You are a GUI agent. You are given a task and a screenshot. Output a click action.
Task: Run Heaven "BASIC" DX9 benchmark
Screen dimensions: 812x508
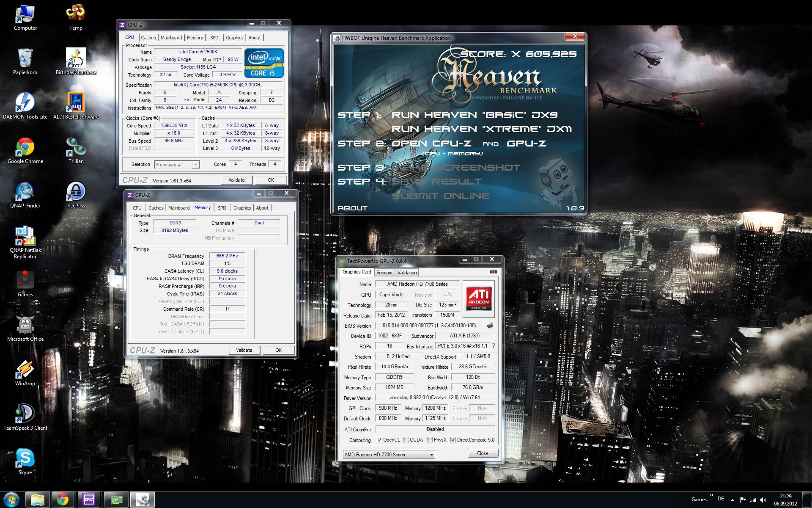tap(475, 115)
